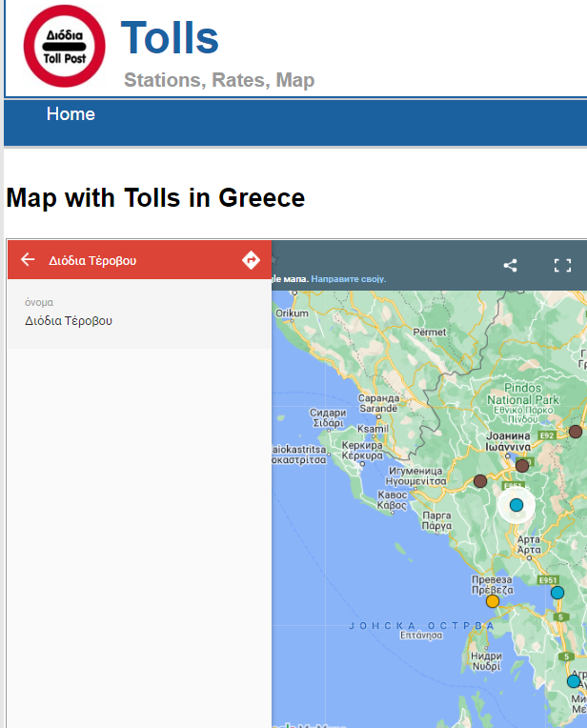Image resolution: width=587 pixels, height=728 pixels.
Task: Click the Sarandë label on the map
Action: point(378,409)
